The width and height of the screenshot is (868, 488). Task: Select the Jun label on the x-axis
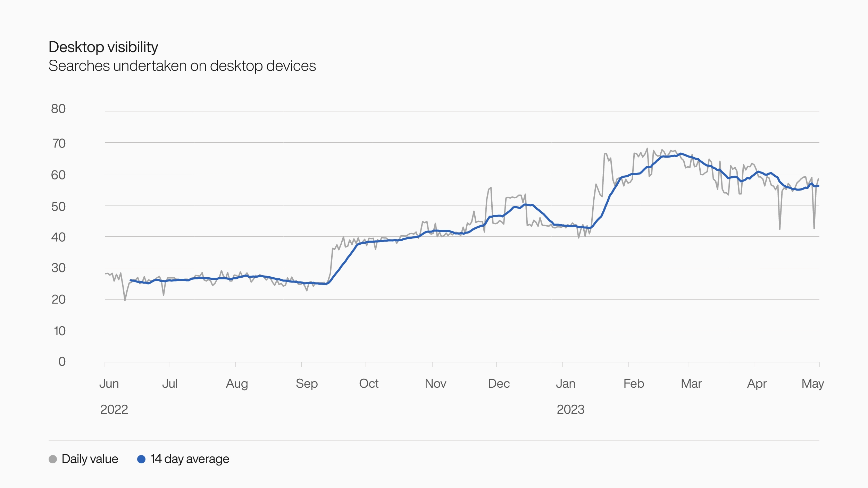point(109,384)
